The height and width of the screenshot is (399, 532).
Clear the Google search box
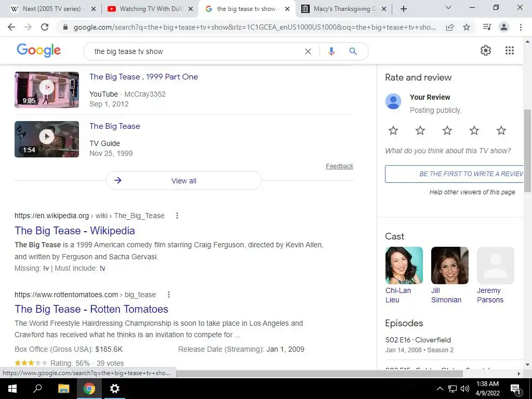pyautogui.click(x=308, y=51)
